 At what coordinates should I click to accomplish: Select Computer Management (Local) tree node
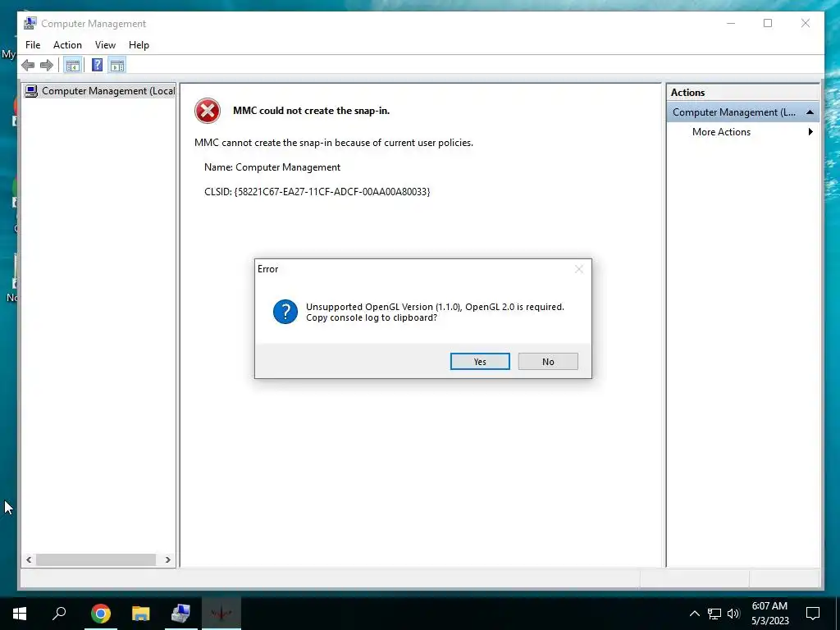pos(100,91)
